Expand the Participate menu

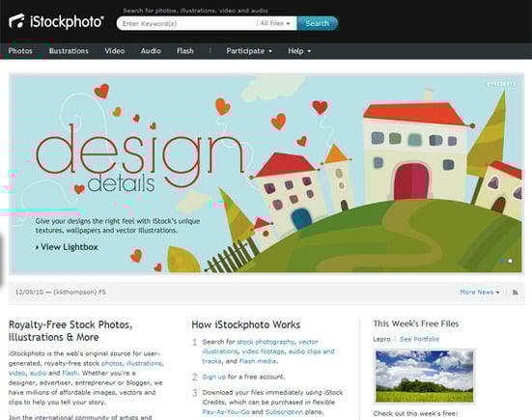[249, 51]
